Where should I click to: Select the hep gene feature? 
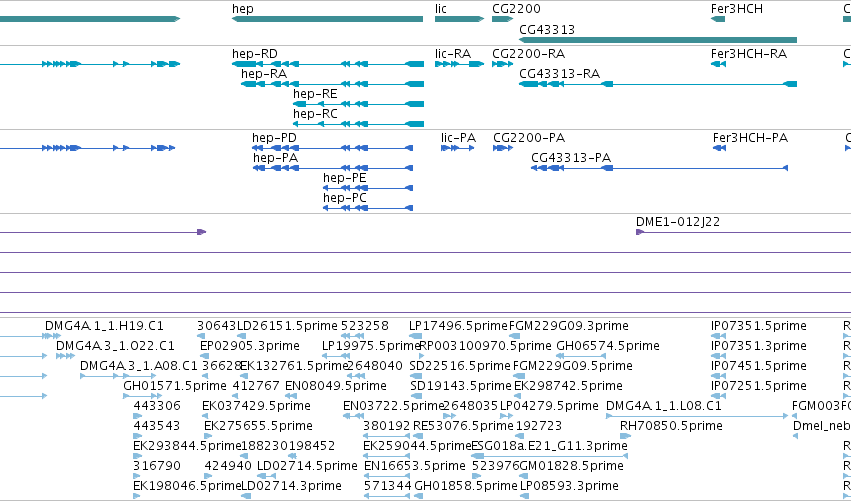click(x=327, y=19)
